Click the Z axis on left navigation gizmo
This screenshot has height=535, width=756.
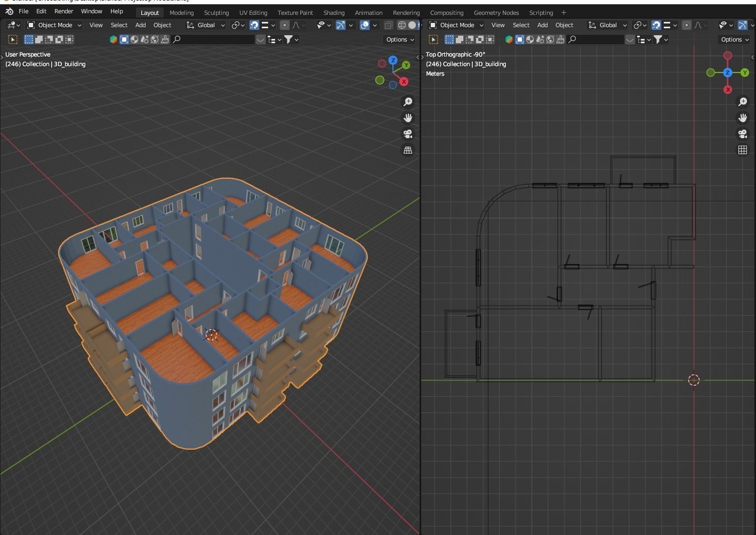click(393, 60)
